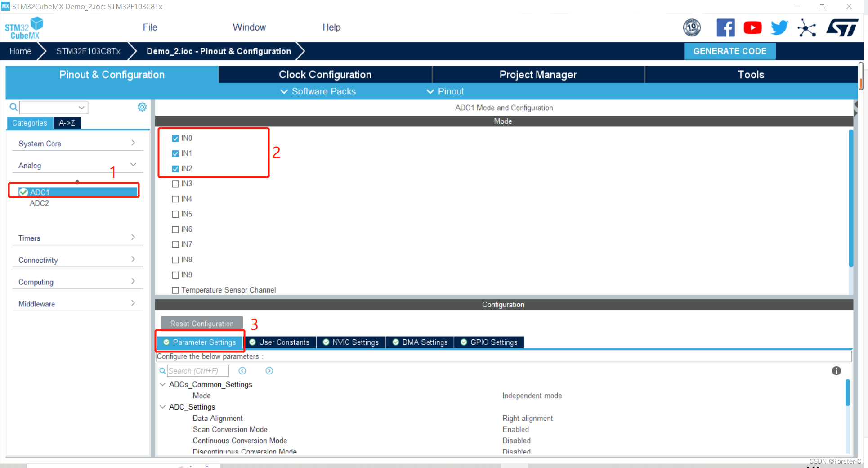
Task: Click the parameter list vertical scrollbar
Action: click(847, 393)
